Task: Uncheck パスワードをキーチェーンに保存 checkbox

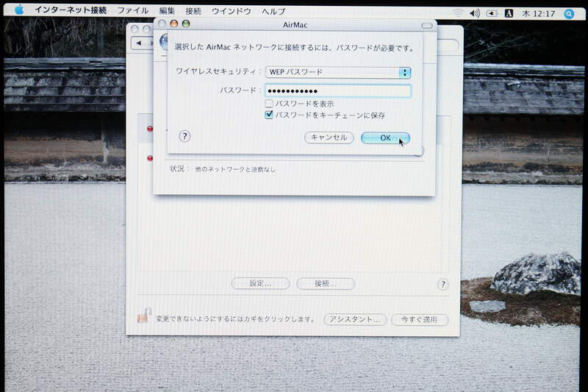Action: coord(269,115)
